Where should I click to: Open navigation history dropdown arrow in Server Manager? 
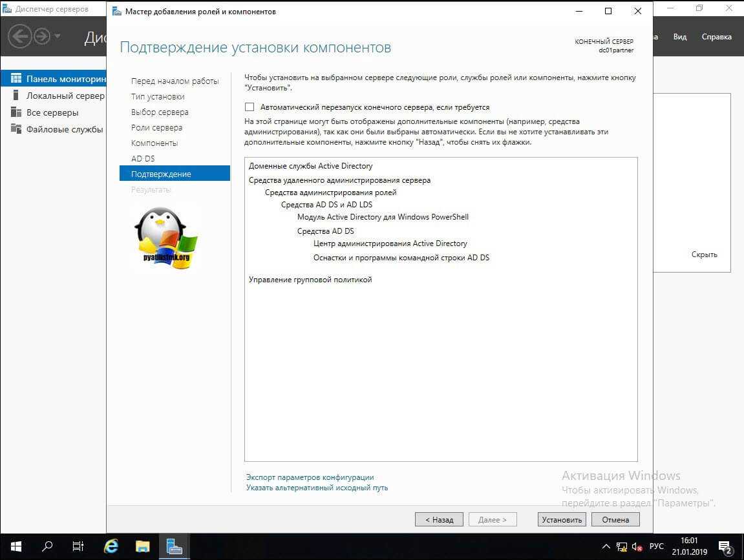57,36
